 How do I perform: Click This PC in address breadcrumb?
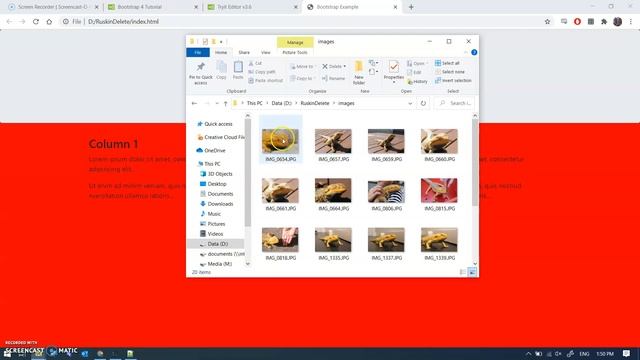(x=255, y=103)
